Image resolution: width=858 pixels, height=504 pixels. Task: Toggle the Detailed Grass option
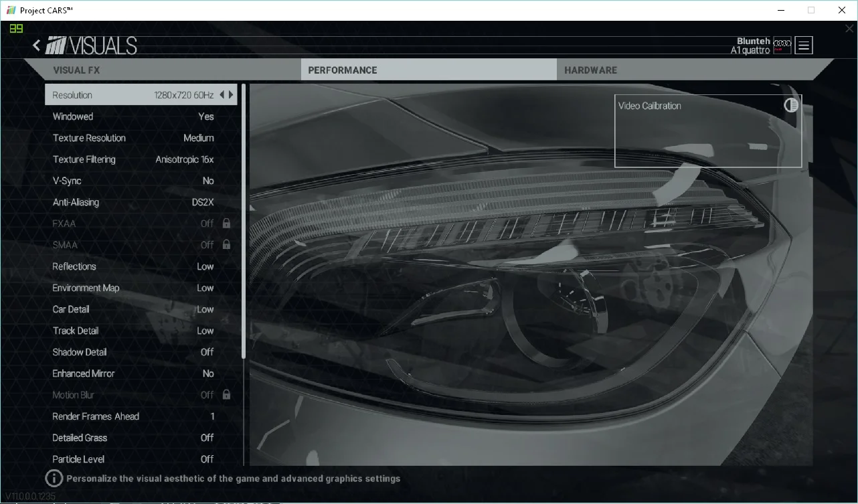[141, 438]
